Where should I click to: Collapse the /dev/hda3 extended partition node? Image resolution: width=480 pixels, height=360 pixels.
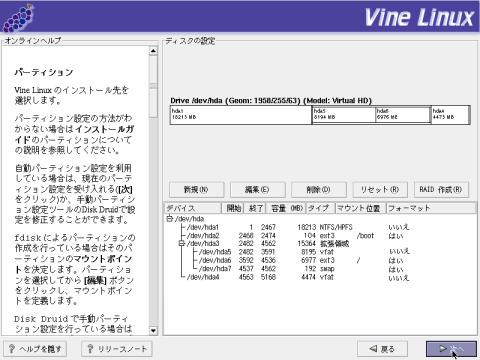coord(181,244)
